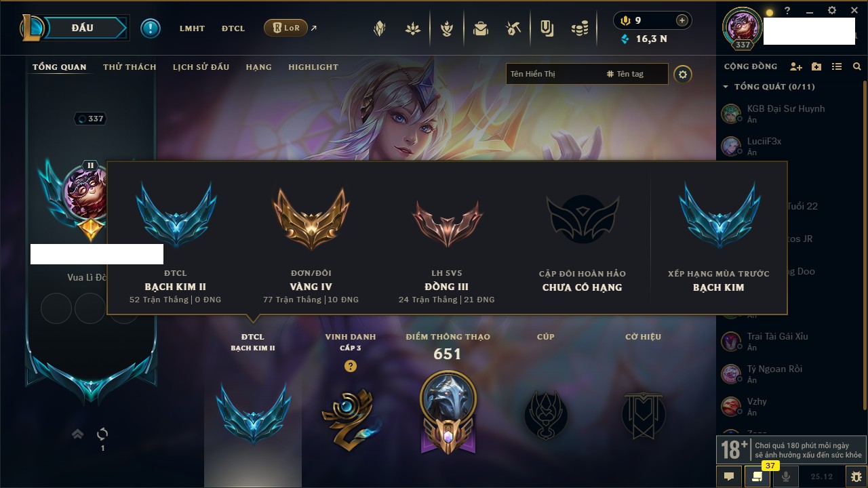Image resolution: width=868 pixels, height=488 pixels.
Task: Open the chat bubble icon
Action: [x=729, y=476]
